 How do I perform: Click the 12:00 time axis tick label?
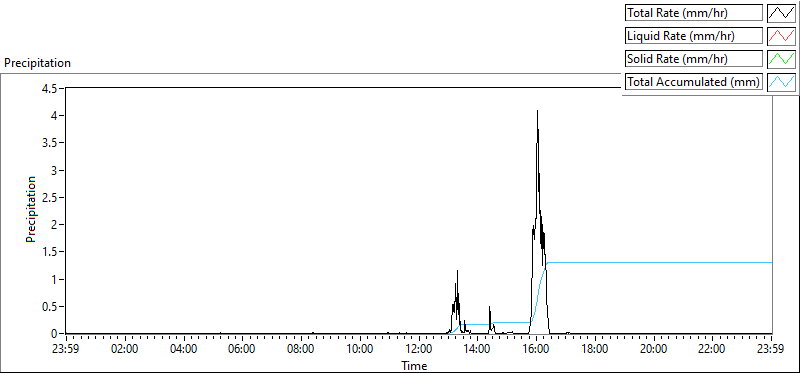[419, 350]
